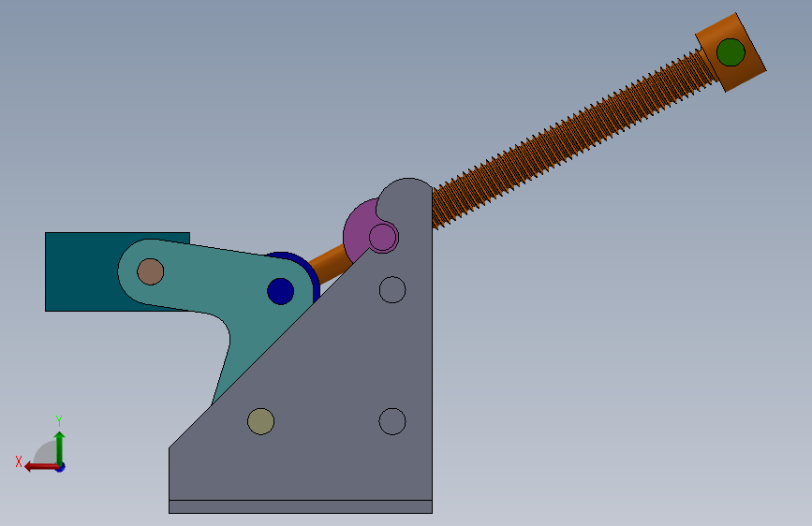Image resolution: width=812 pixels, height=526 pixels.
Task: Click the blue Z axis dot of the triad
Action: point(61,467)
